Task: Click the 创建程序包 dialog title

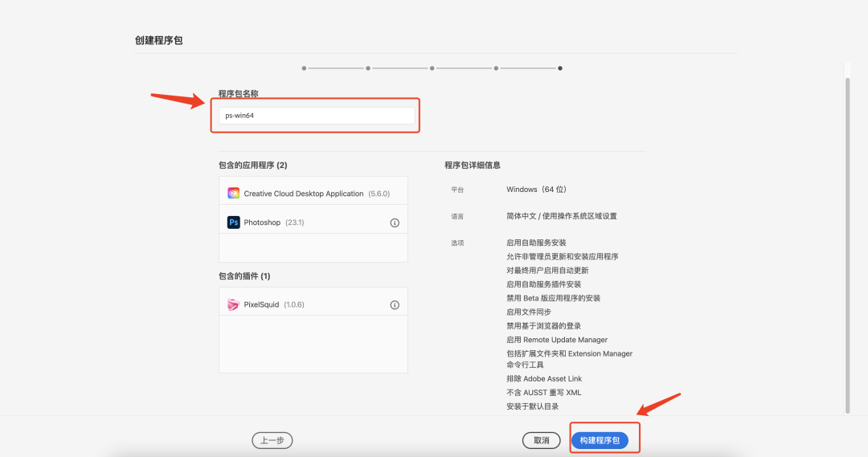Action: (x=159, y=40)
